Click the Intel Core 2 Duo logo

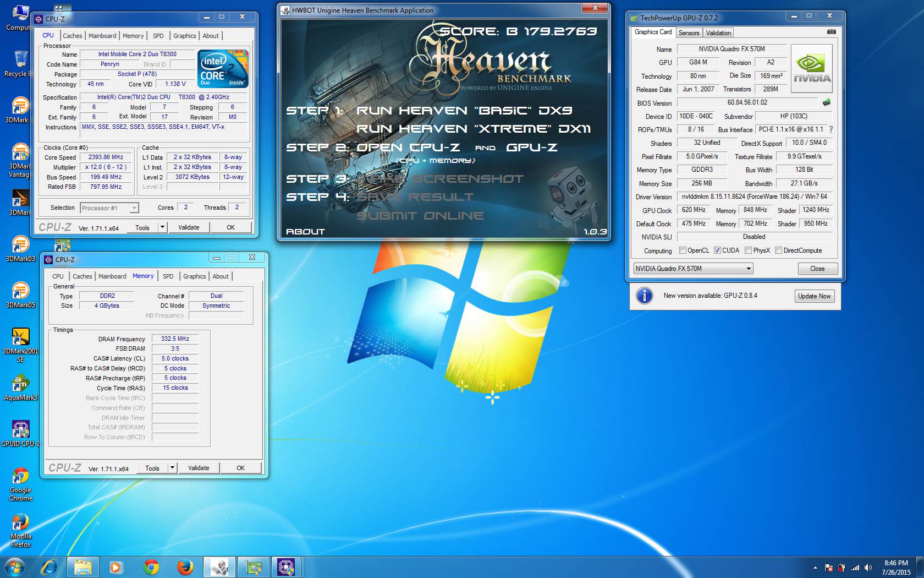click(223, 69)
